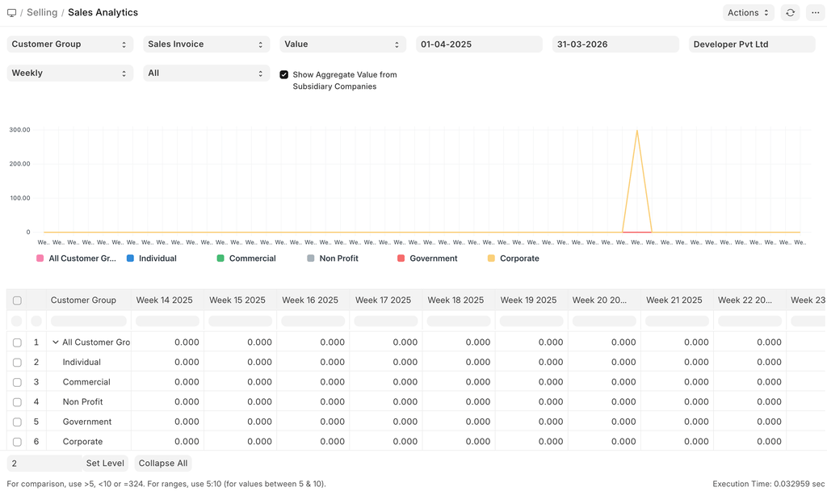
Task: Toggle Corporate yellow legend swatch
Action: (x=491, y=258)
